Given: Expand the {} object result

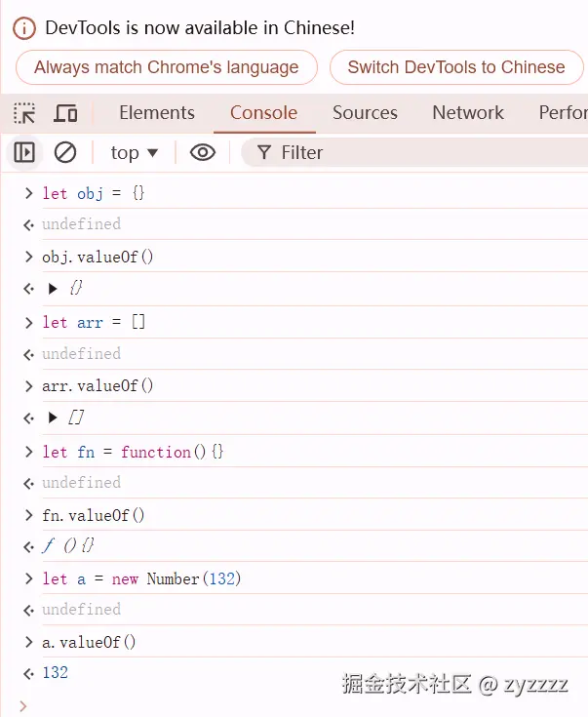Looking at the screenshot, I should [53, 289].
